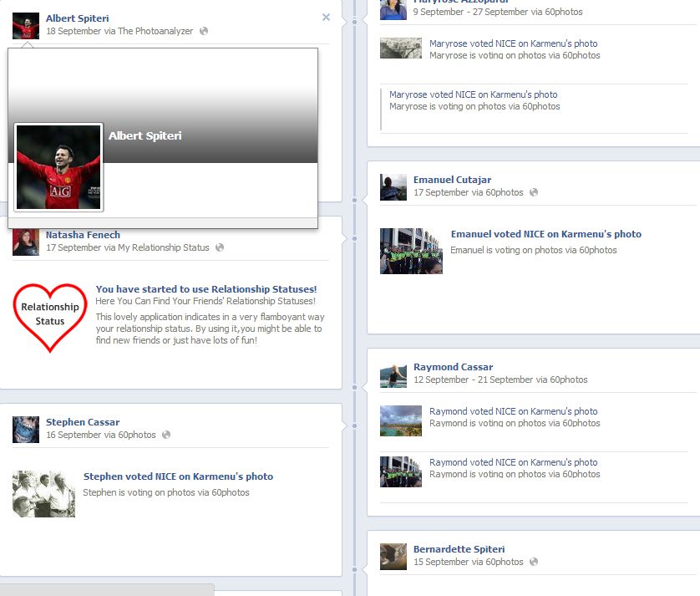The image size is (700, 596).
Task: Close Albert Spiteri's post with X
Action: [x=326, y=18]
